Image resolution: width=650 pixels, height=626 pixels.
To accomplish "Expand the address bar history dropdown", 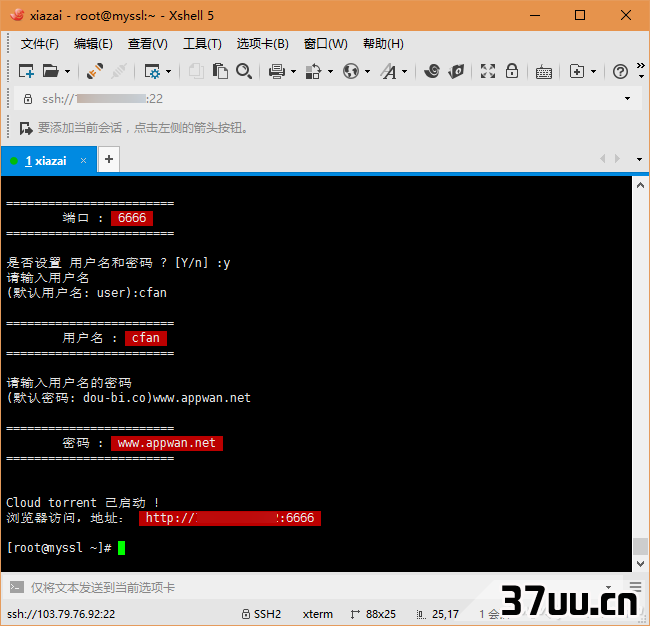I will pos(627,99).
